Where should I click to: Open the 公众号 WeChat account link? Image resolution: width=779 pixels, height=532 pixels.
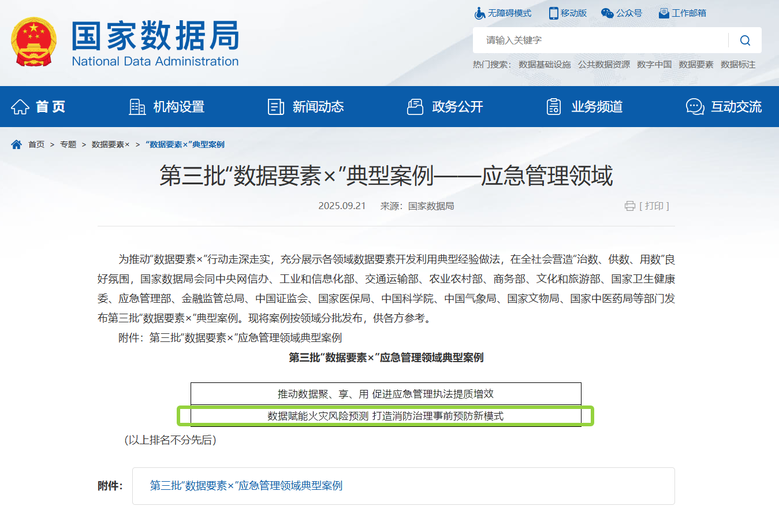pos(622,13)
